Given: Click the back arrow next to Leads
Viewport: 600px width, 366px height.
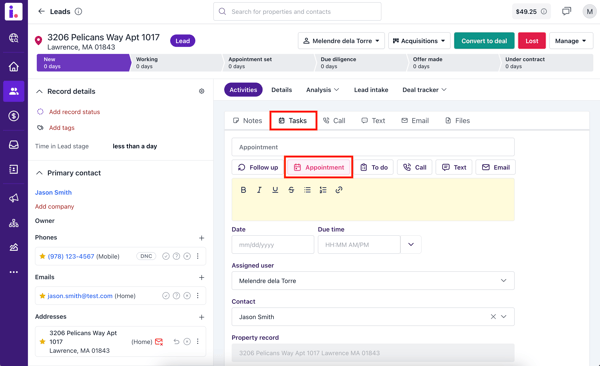Looking at the screenshot, I should [41, 11].
